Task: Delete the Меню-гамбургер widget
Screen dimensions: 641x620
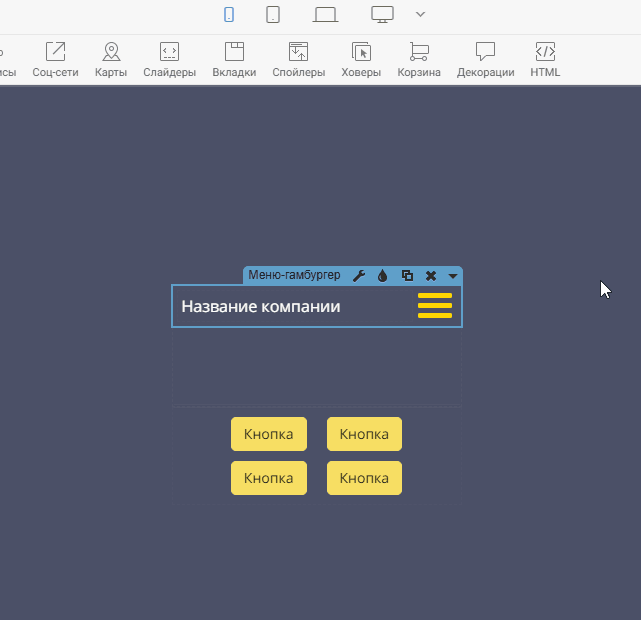Action: [431, 276]
